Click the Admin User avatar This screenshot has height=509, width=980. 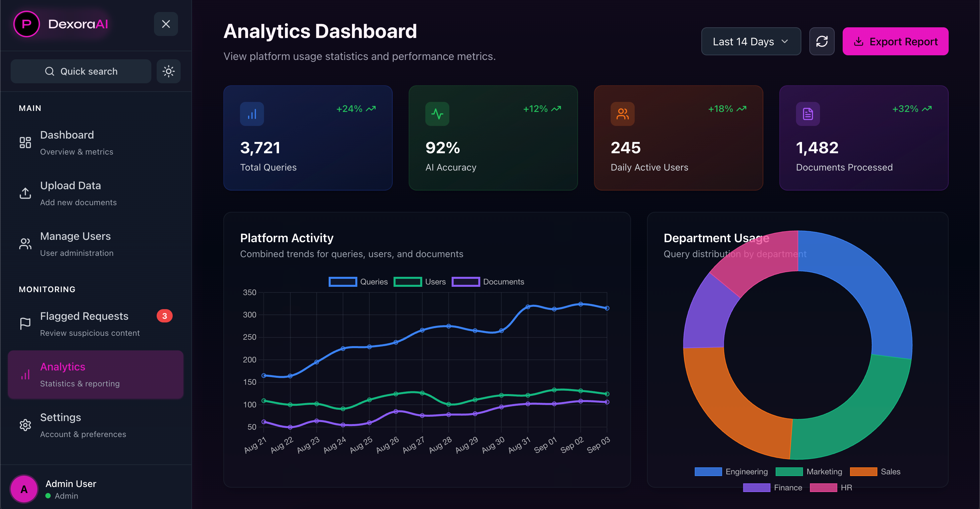point(24,489)
